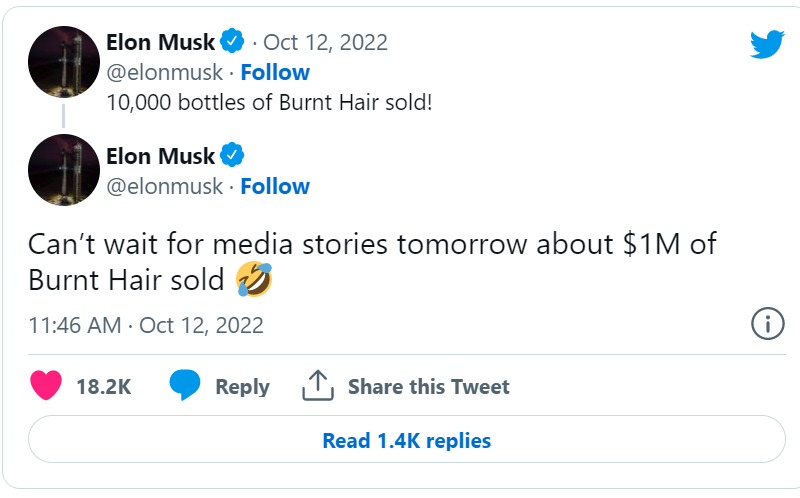Follow @elonmusk from the second tweet

pyautogui.click(x=275, y=186)
